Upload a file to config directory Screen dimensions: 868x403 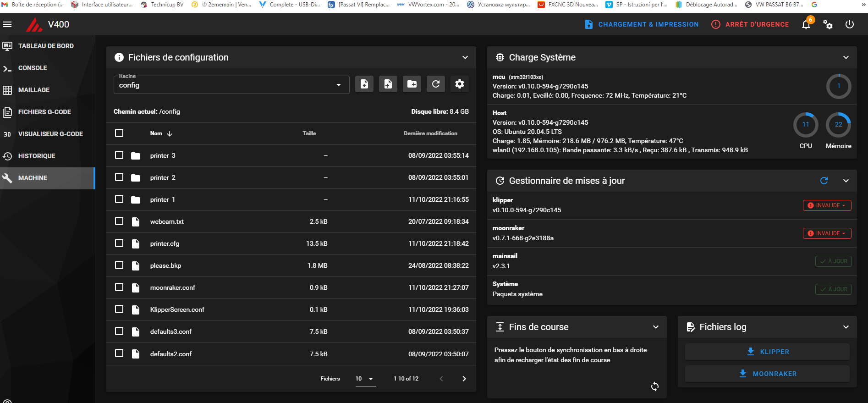[364, 84]
